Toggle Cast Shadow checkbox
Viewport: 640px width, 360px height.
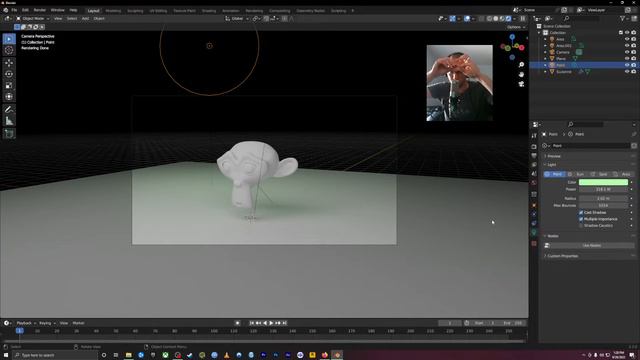[x=581, y=213]
